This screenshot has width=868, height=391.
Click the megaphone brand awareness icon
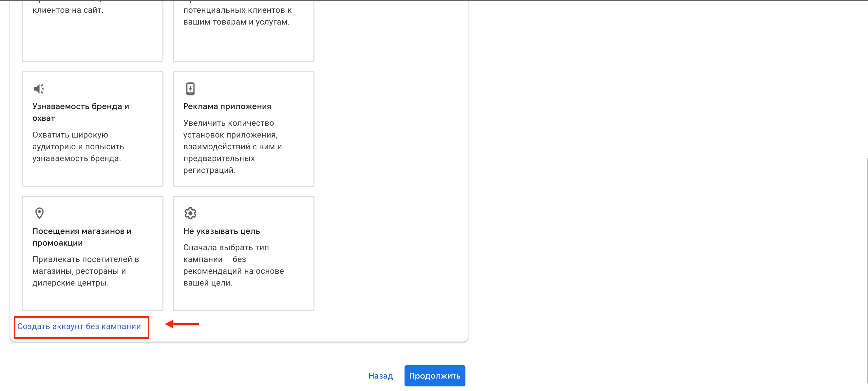coord(39,88)
